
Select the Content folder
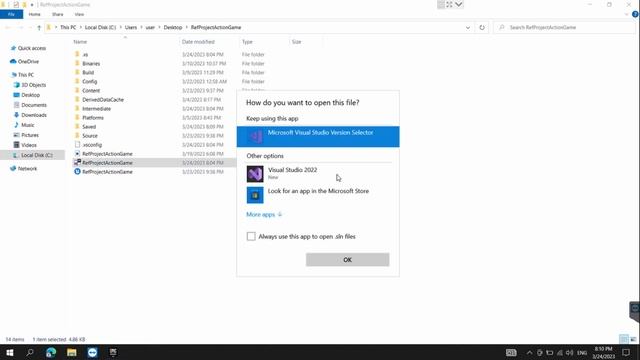click(91, 90)
